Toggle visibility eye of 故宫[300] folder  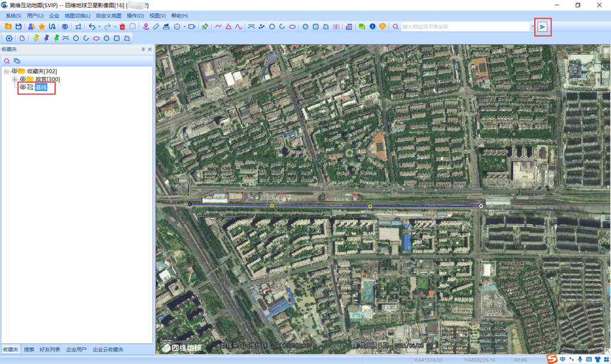click(23, 79)
